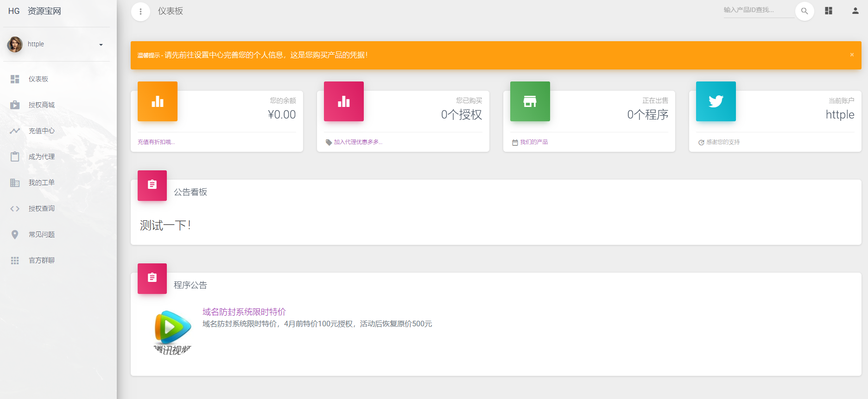Expand the httple user dropdown arrow
This screenshot has width=868, height=399.
(x=101, y=45)
